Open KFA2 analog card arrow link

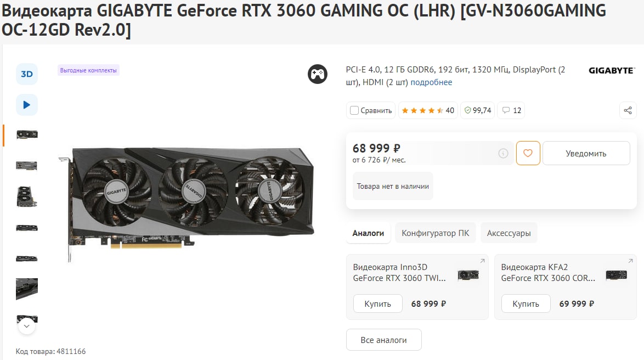coord(630,261)
